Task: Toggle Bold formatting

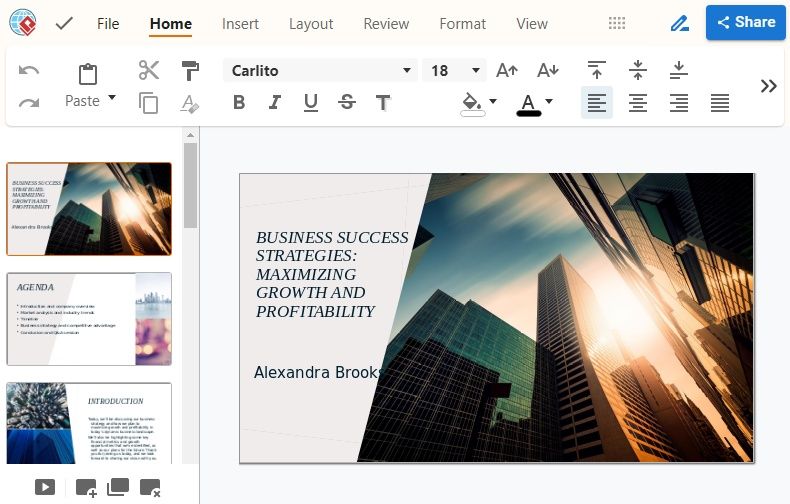Action: (239, 103)
